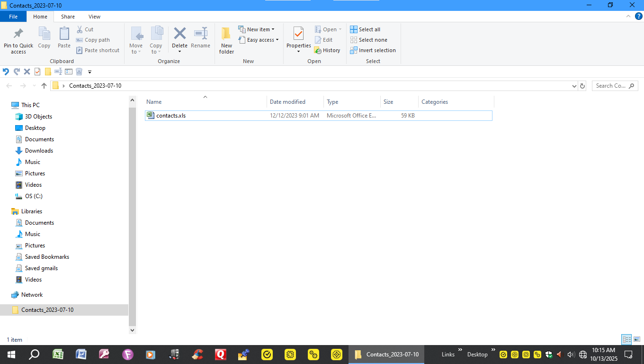Open the File menu

(x=13, y=16)
